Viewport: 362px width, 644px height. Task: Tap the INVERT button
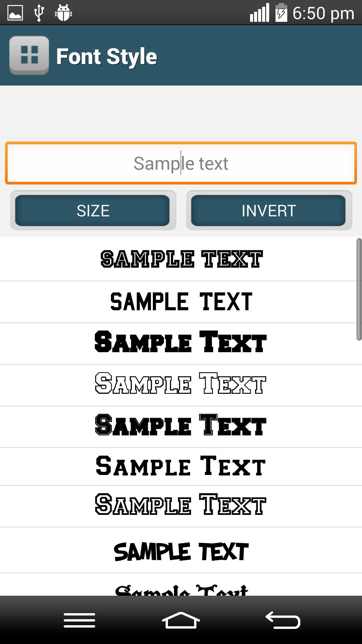(x=268, y=211)
